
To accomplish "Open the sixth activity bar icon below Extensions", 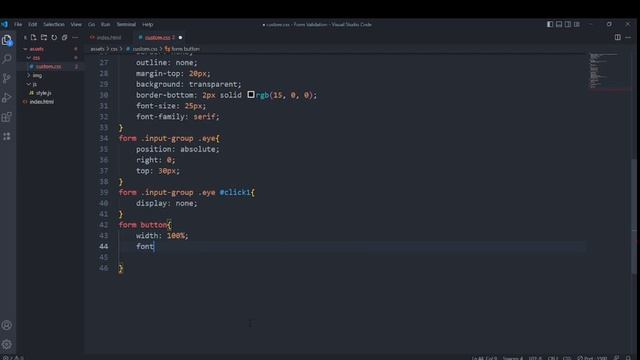I will click(7, 136).
